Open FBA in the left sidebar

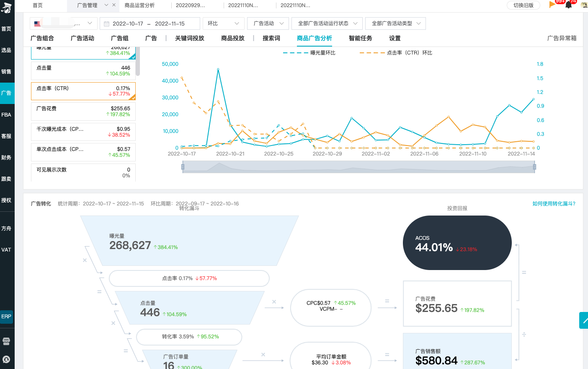tap(6, 115)
